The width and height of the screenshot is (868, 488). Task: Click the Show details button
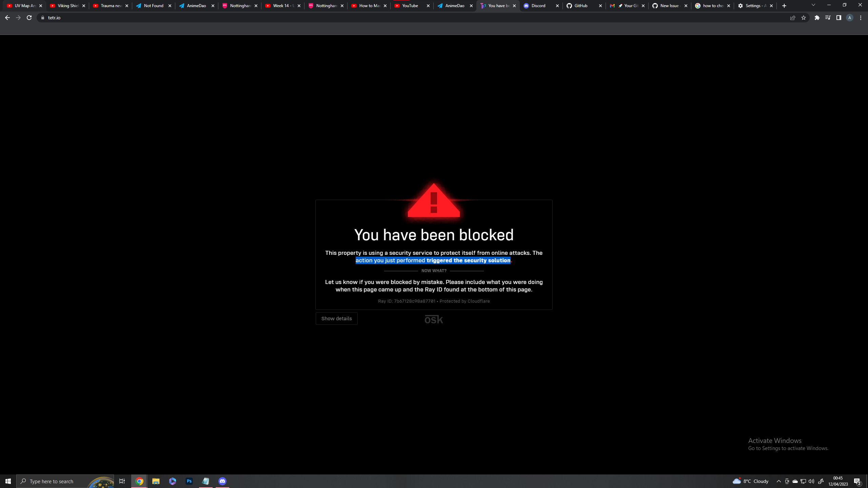pos(336,318)
